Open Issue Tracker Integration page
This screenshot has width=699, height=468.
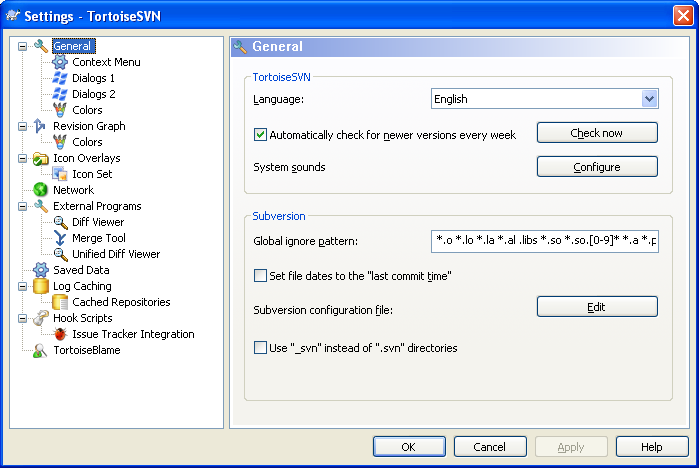133,334
